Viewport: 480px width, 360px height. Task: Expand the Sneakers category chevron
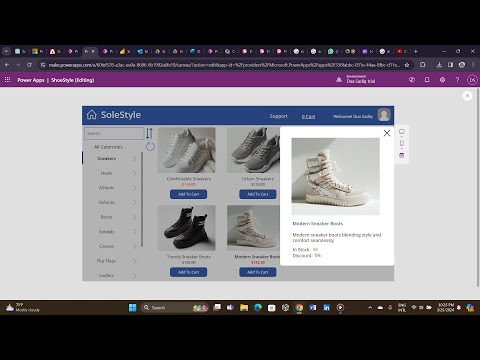134,158
